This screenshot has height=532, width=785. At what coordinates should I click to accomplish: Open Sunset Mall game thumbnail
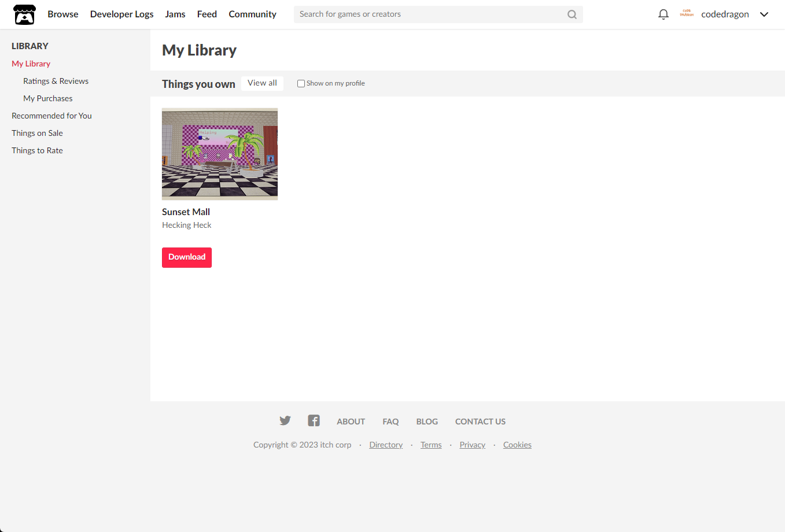tap(220, 154)
